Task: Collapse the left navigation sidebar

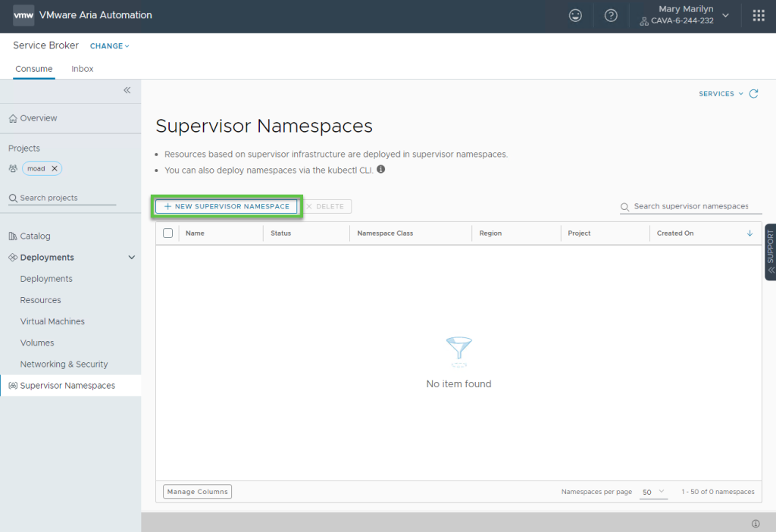Action: tap(127, 90)
